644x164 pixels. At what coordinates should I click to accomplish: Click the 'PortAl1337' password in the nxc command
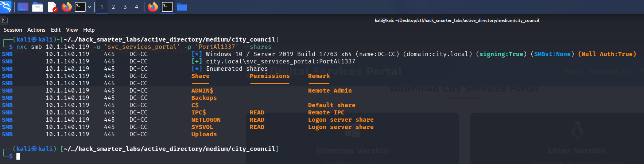217,47
